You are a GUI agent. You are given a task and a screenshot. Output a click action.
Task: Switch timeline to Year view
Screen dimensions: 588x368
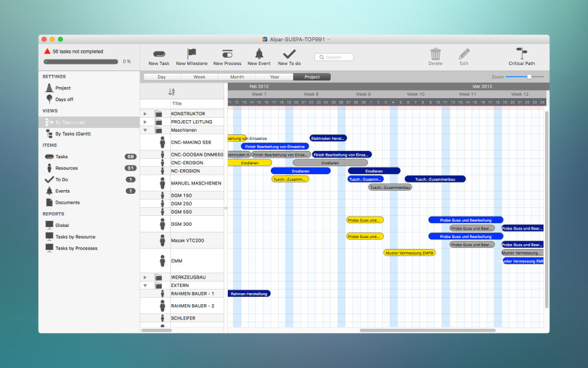274,77
